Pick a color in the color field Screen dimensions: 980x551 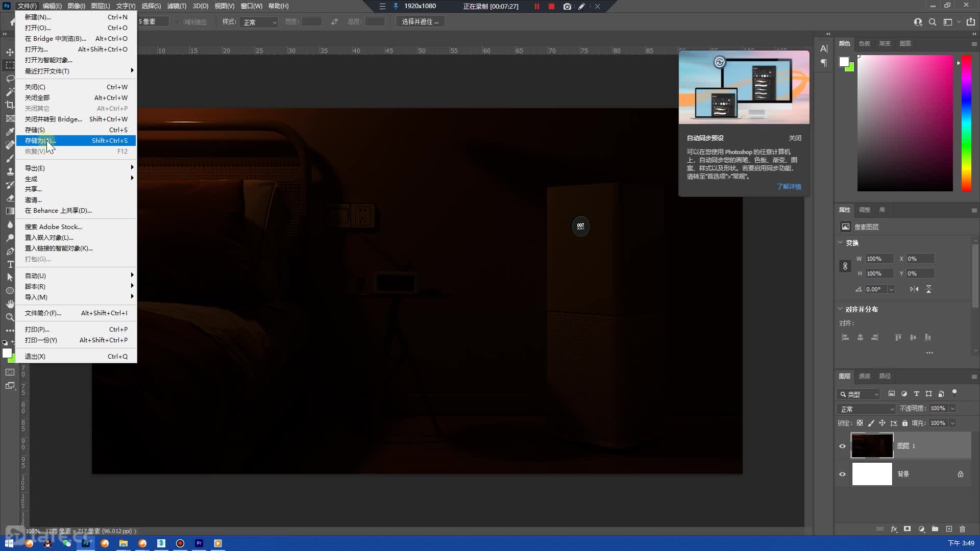coord(905,123)
